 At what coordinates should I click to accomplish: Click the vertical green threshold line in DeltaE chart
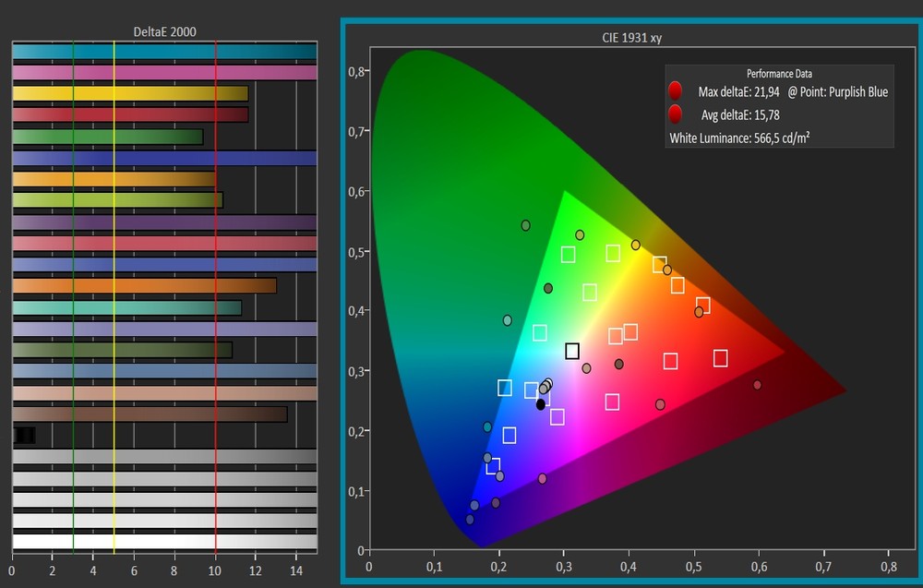point(73,297)
